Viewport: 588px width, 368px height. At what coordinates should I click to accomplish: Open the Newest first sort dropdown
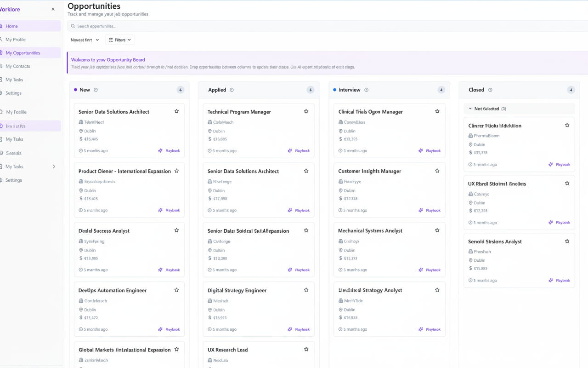tap(85, 40)
